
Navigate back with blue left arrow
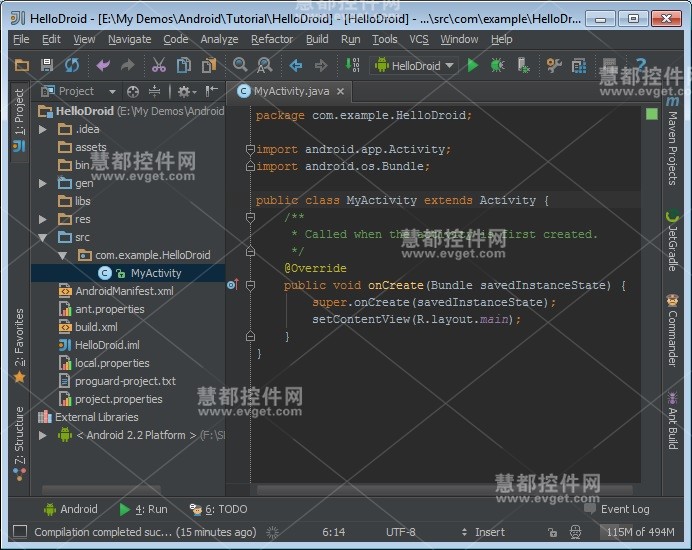pos(296,66)
